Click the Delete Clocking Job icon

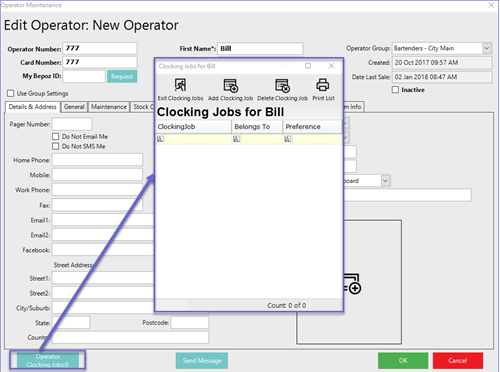(x=282, y=85)
